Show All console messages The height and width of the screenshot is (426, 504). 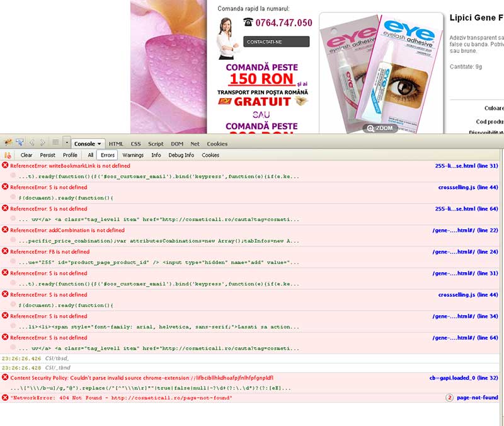pos(91,155)
